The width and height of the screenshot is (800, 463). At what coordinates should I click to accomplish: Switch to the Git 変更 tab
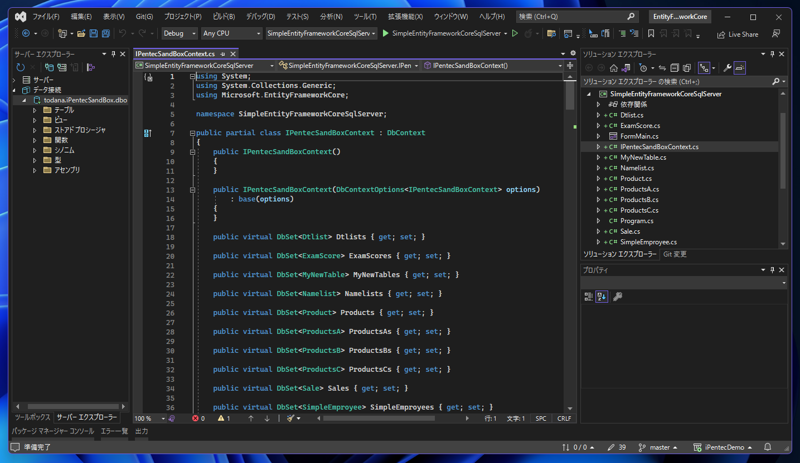pyautogui.click(x=674, y=254)
